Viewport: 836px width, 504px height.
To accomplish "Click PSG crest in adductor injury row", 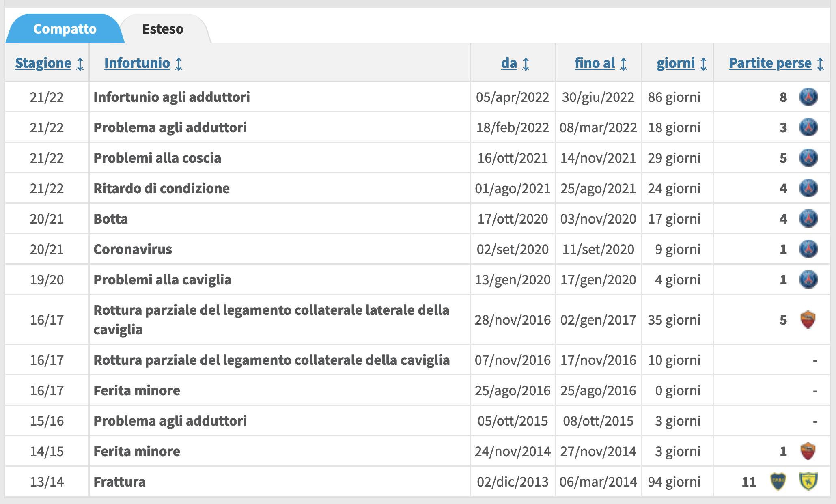I will point(808,97).
